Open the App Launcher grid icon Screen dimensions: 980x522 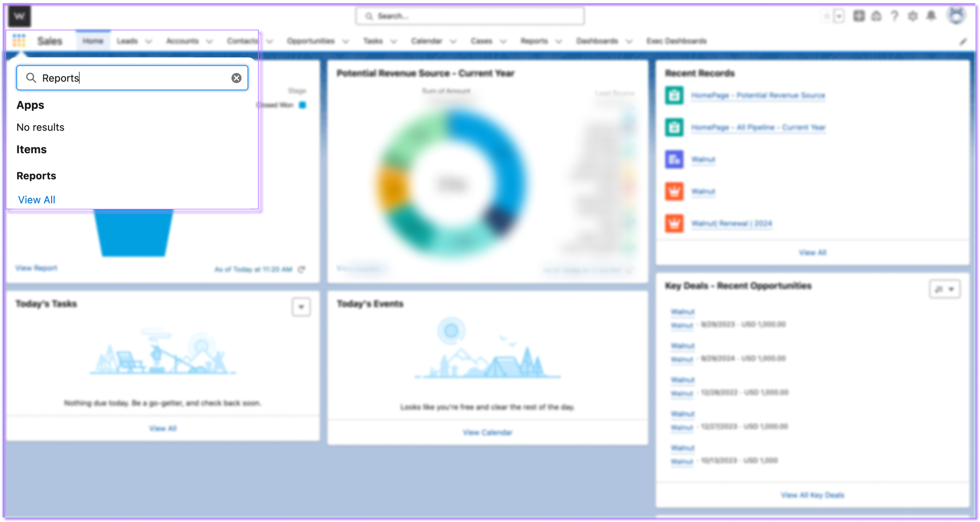[19, 40]
